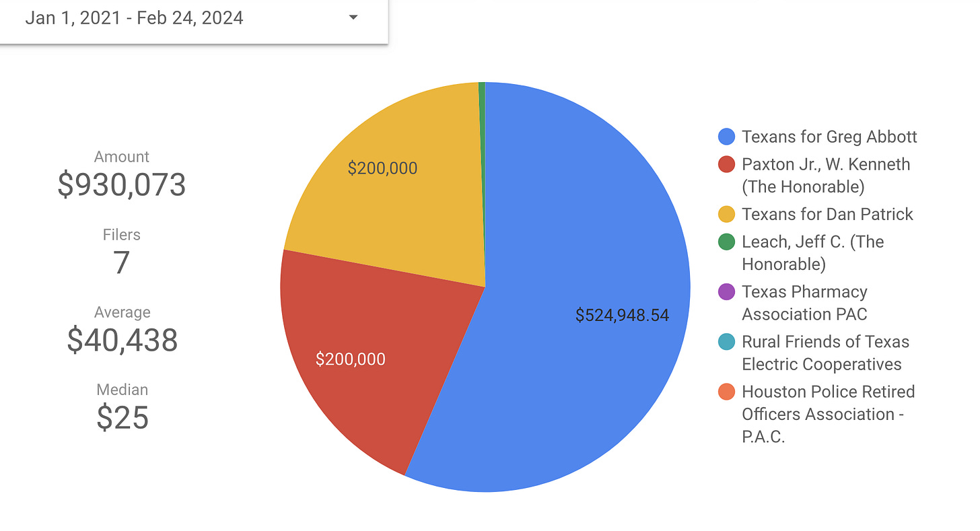Select the Texans for Dan Patrick legend label
This screenshot has height=531, width=980.
point(827,214)
